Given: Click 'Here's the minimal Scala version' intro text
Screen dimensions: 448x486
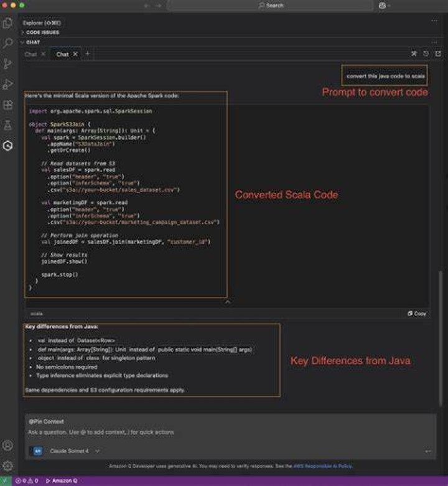Looking at the screenshot, I should tap(102, 96).
